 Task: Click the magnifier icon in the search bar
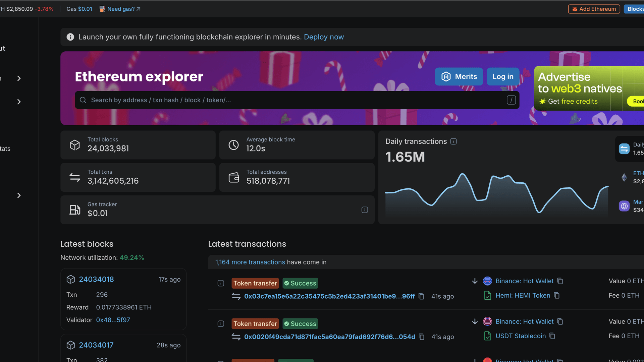pos(83,100)
